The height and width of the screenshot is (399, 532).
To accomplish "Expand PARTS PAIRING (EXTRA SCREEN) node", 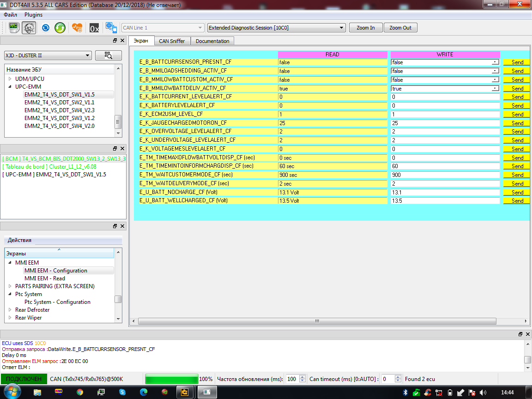I will 10,286.
